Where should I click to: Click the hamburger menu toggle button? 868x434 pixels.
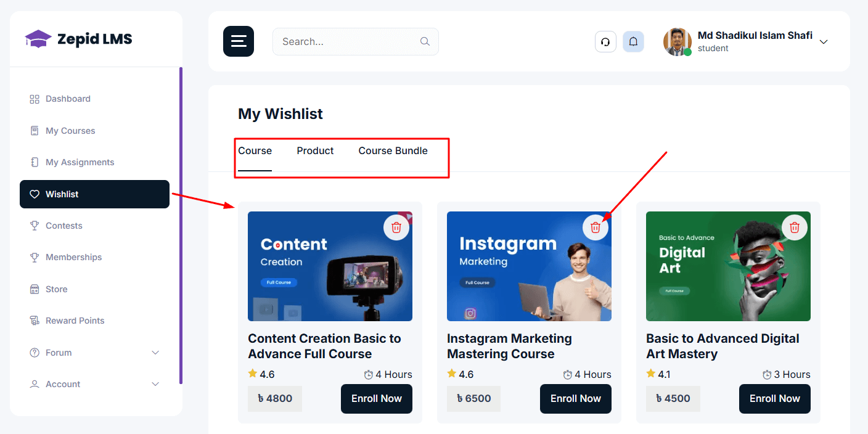239,41
